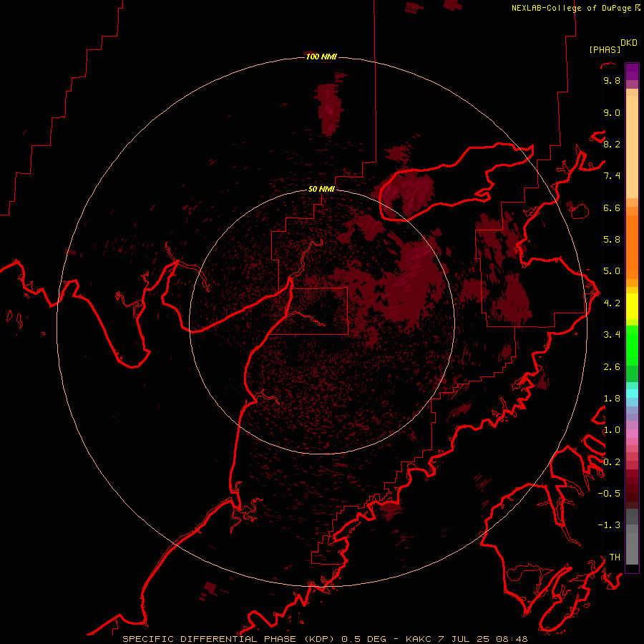Click the "50 NMI" range ring label
644x644 pixels.
321,189
